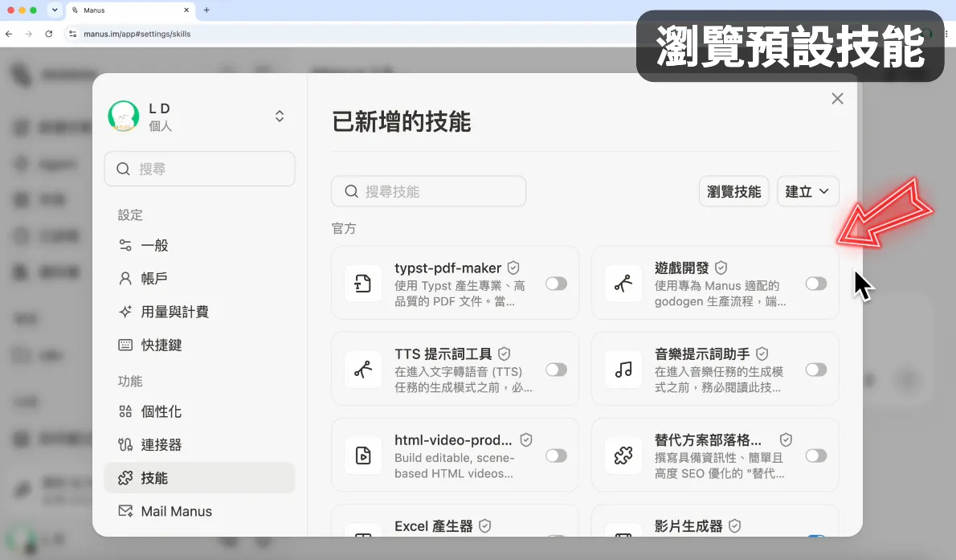
Task: Expand the 建立 dropdown button
Action: 808,191
